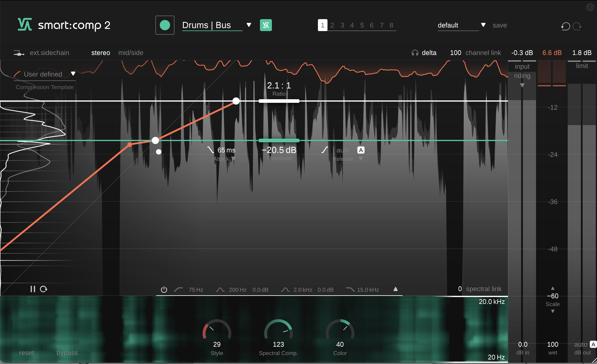Click the bypass button
597x364 pixels.
pyautogui.click(x=67, y=353)
